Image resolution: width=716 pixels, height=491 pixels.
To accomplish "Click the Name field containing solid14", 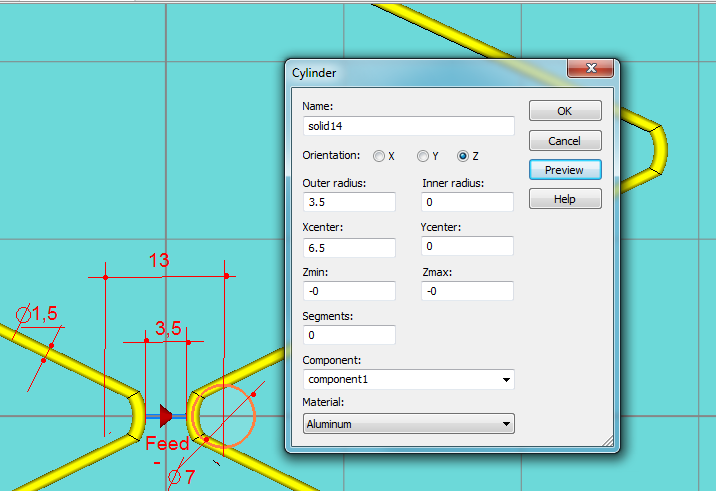I will [409, 126].
